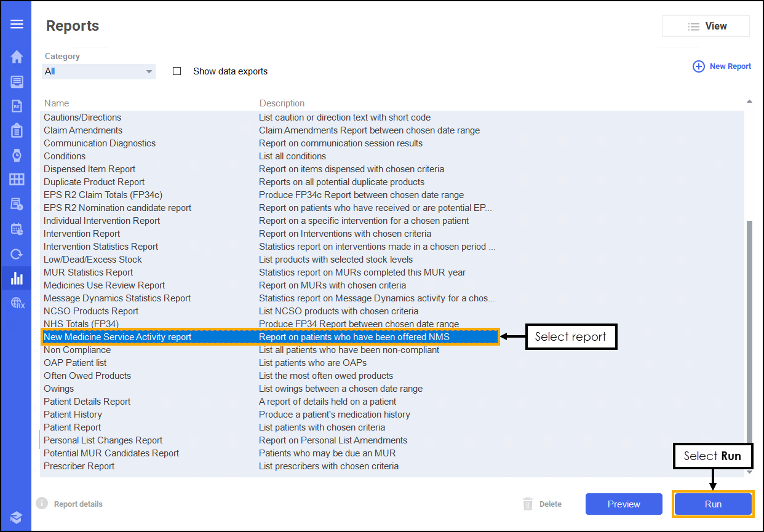Open the globe RX icon in sidebar
The height and width of the screenshot is (532, 764).
[17, 303]
